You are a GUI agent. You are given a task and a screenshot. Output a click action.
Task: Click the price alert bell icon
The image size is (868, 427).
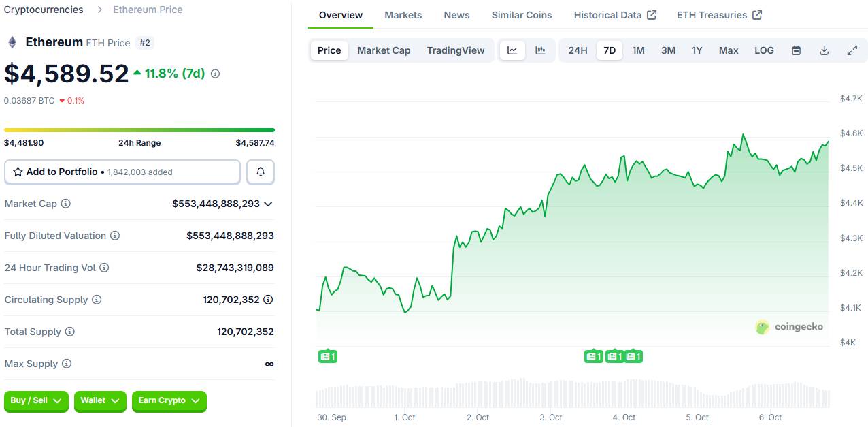pos(261,172)
